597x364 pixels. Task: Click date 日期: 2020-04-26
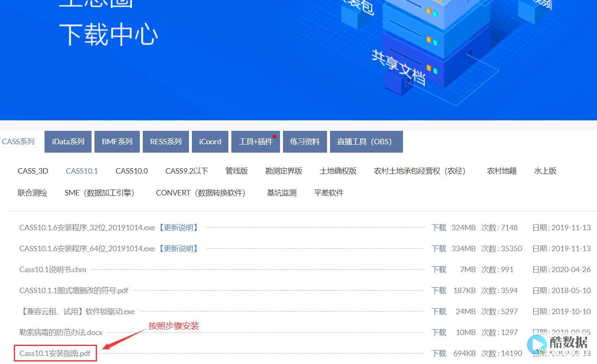pyautogui.click(x=561, y=270)
